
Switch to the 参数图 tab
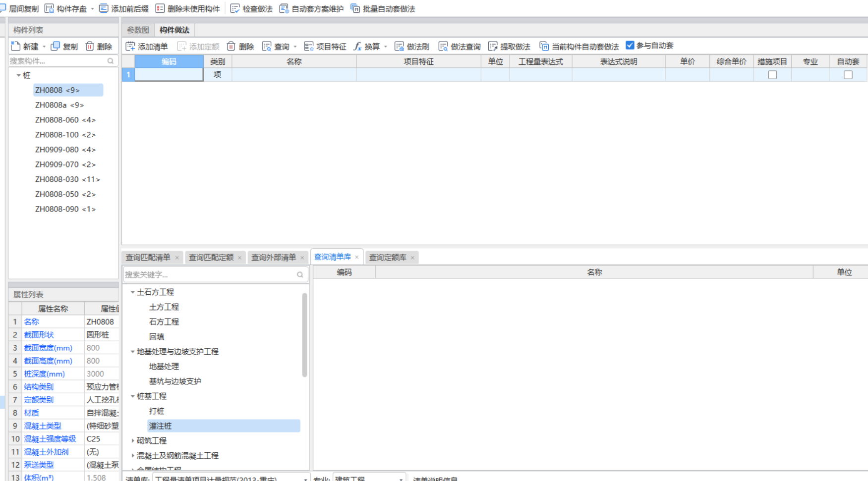(138, 30)
